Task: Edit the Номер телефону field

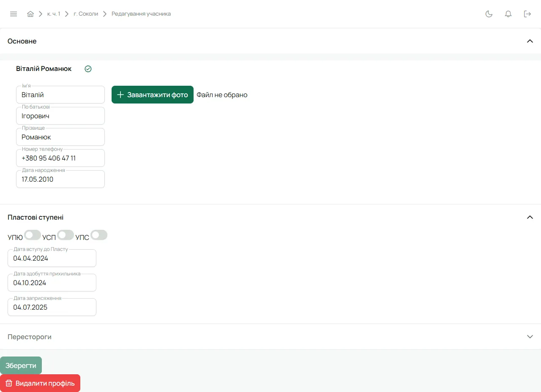Action: point(60,158)
